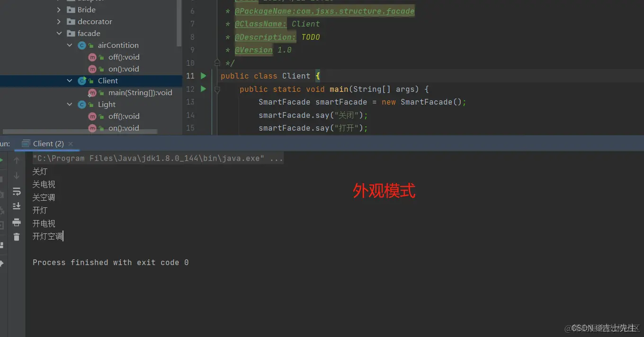Click the airContition class icon
The height and width of the screenshot is (337, 644).
click(x=82, y=45)
